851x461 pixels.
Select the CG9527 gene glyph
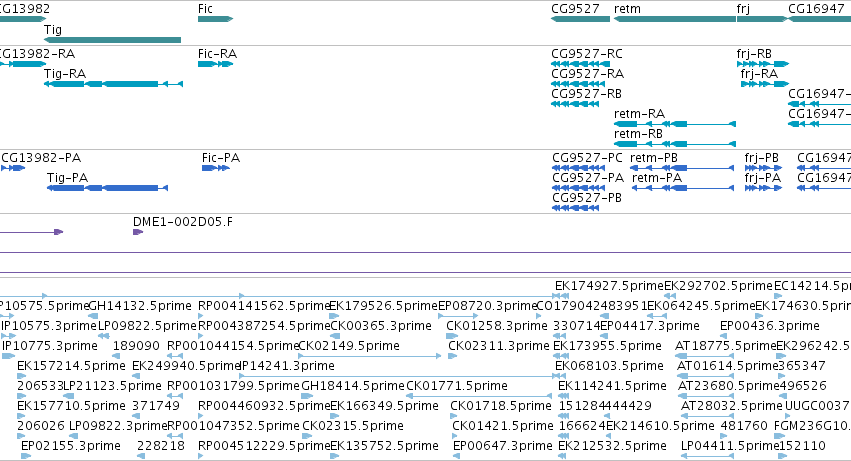pos(580,19)
